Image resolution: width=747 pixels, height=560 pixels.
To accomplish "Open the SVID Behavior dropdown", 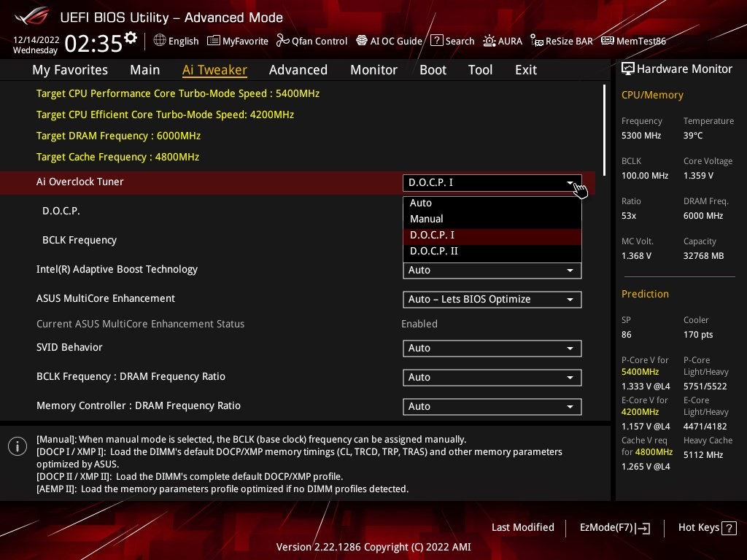I will point(492,348).
